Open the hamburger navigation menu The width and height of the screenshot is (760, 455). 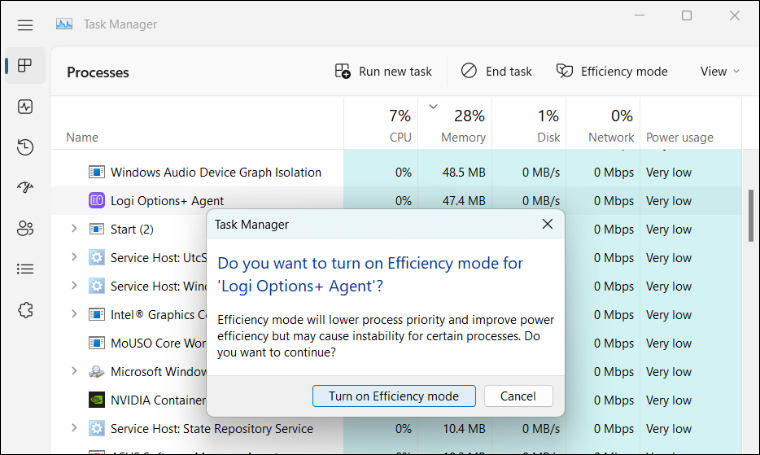[x=25, y=24]
